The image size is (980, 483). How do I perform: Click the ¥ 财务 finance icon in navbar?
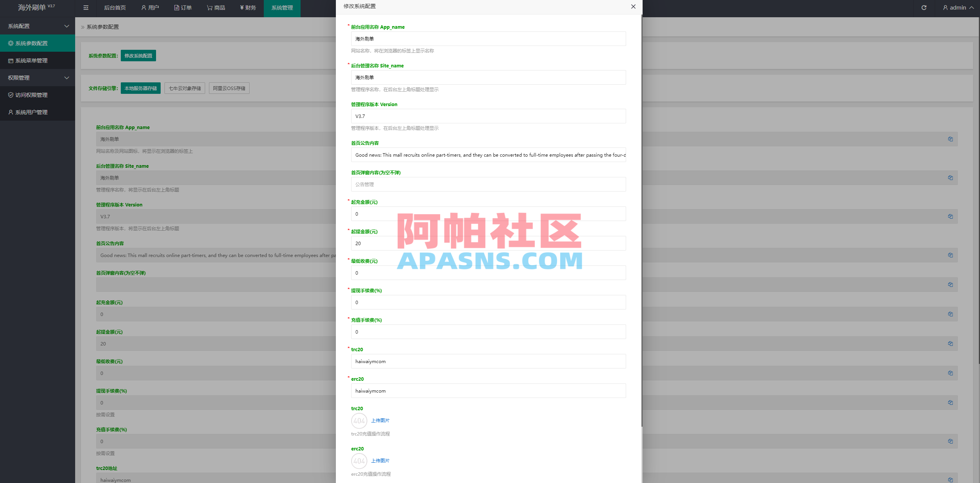tap(241, 7)
